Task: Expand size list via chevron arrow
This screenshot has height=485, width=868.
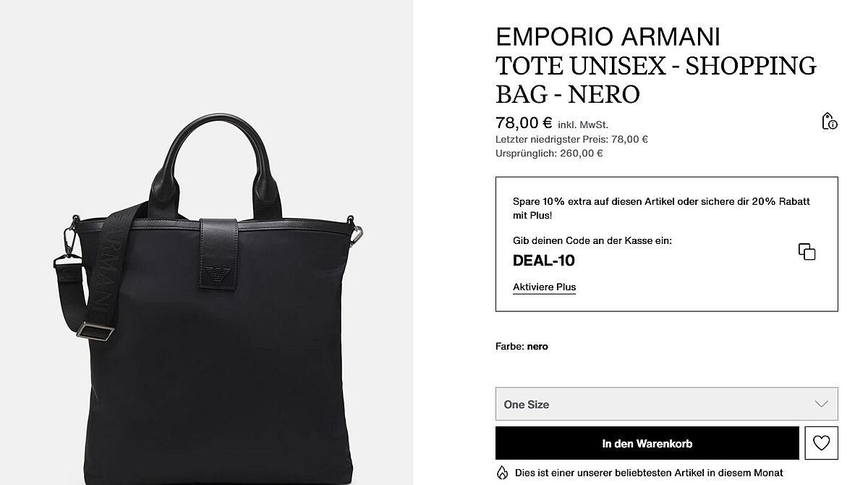Action: point(821,404)
